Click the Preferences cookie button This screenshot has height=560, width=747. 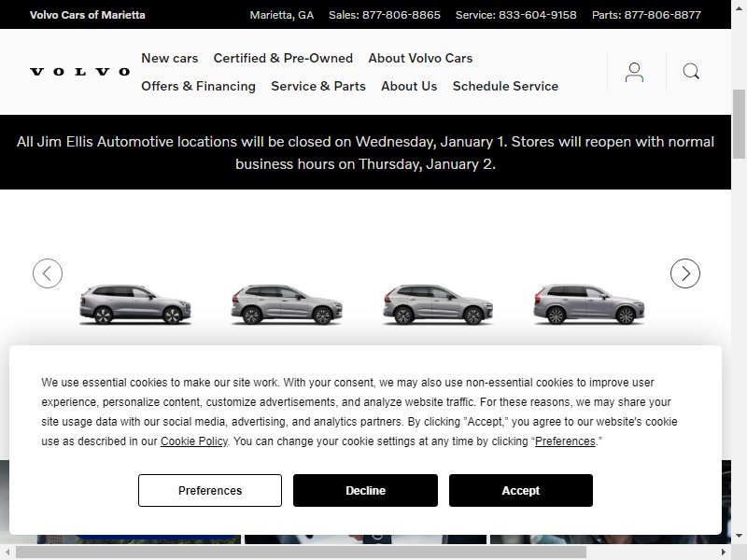(x=210, y=491)
